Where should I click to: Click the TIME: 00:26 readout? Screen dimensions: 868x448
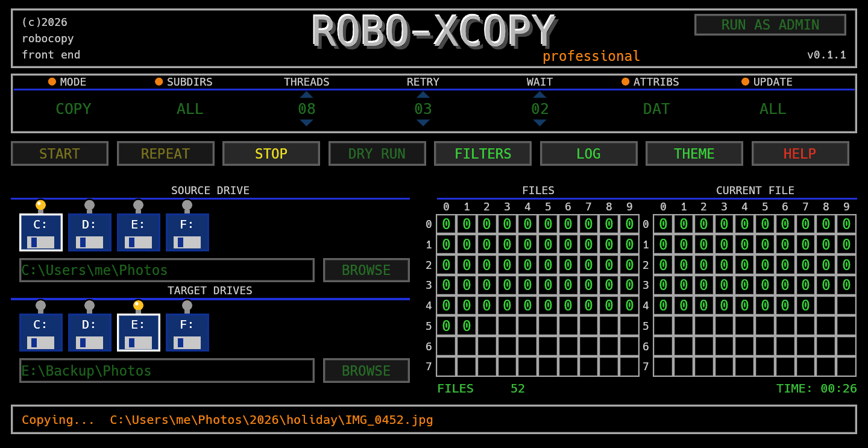click(x=817, y=388)
